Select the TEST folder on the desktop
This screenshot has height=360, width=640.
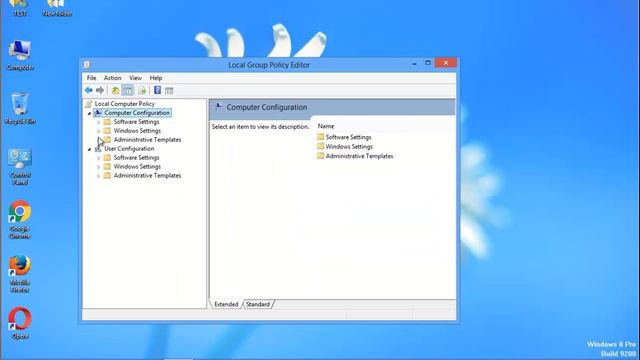point(20,8)
